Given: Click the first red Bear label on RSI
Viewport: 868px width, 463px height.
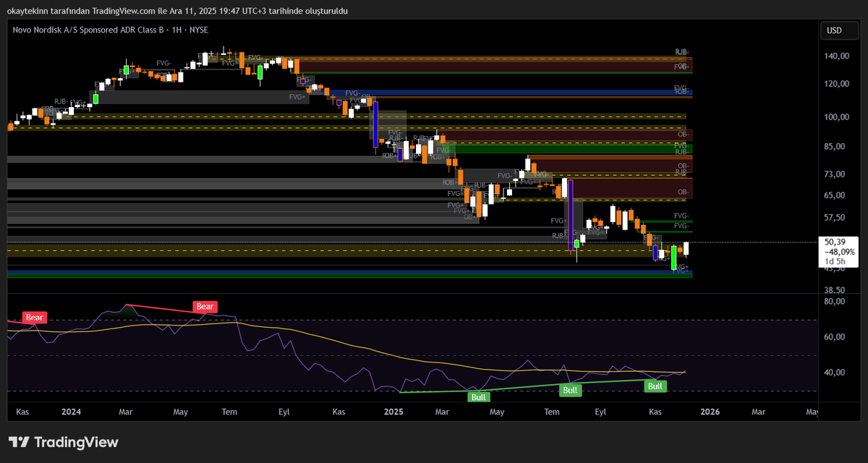Looking at the screenshot, I should [35, 317].
